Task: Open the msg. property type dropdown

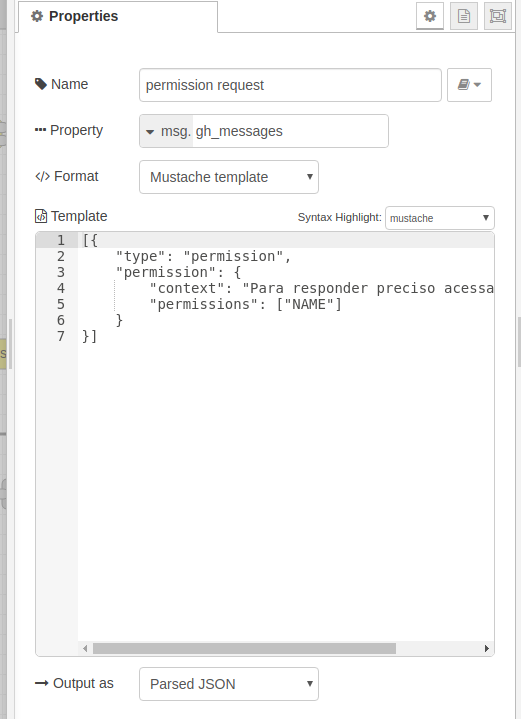Action: [166, 131]
